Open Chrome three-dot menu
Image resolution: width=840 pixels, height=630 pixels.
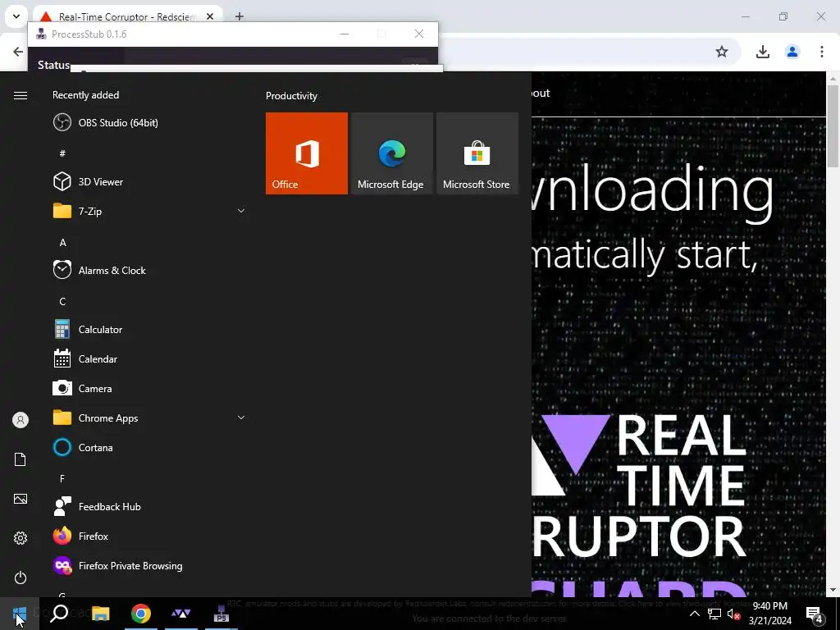822,52
